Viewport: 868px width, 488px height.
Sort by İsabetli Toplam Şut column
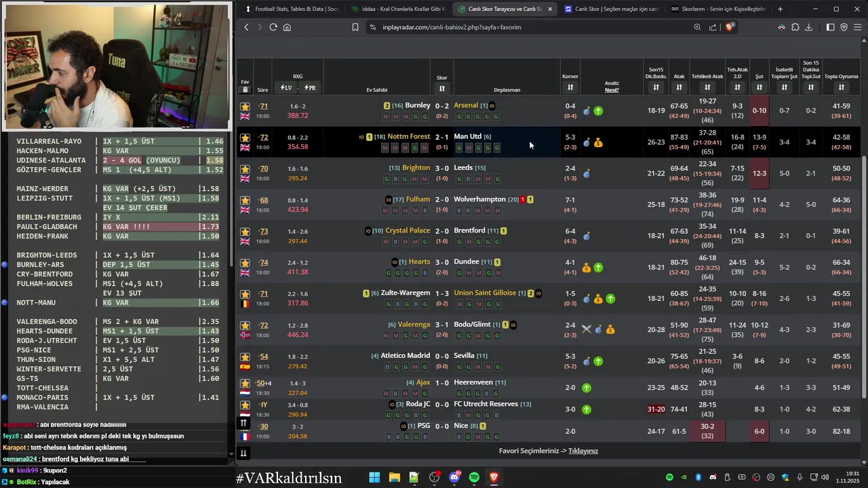[x=785, y=87]
